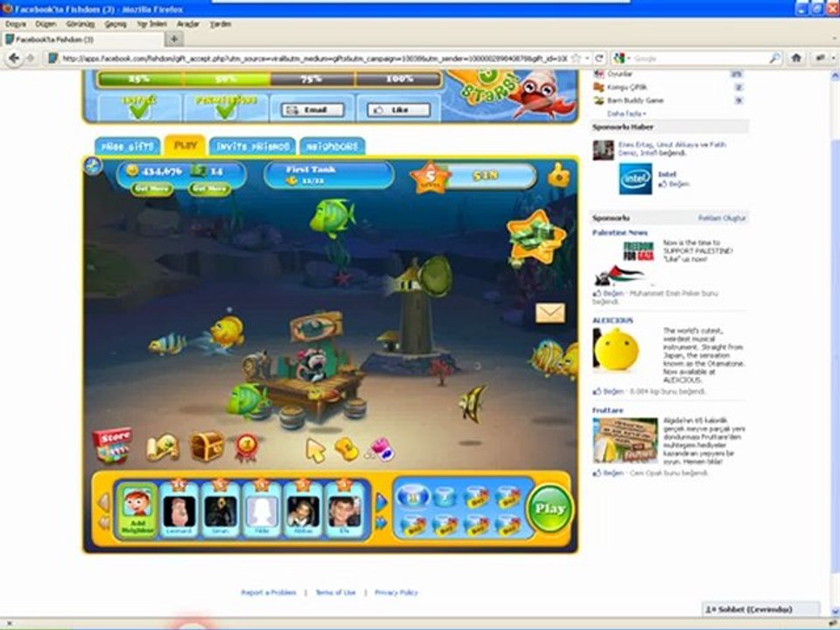Select the arrow cursor tool
This screenshot has height=630, width=840.
coord(316,450)
